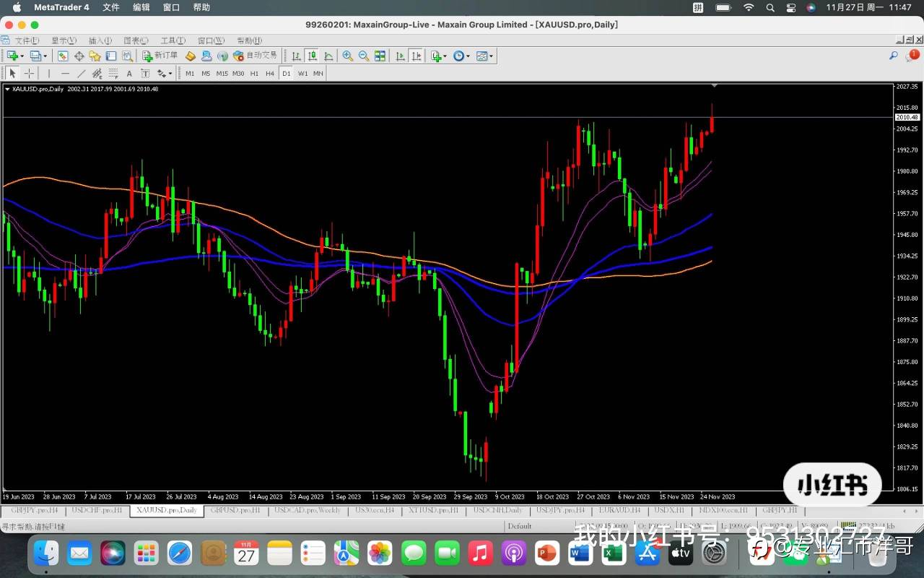Select the trendline drawing tool
Image resolution: width=924 pixels, height=578 pixels.
pyautogui.click(x=81, y=73)
